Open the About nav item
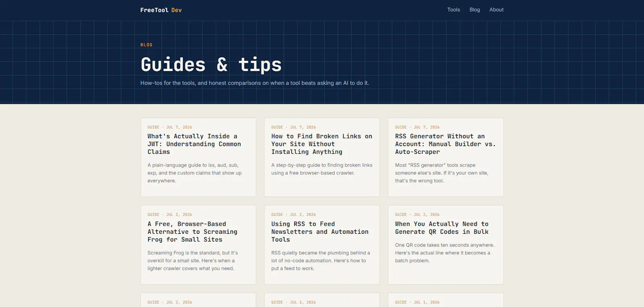 pyautogui.click(x=496, y=10)
